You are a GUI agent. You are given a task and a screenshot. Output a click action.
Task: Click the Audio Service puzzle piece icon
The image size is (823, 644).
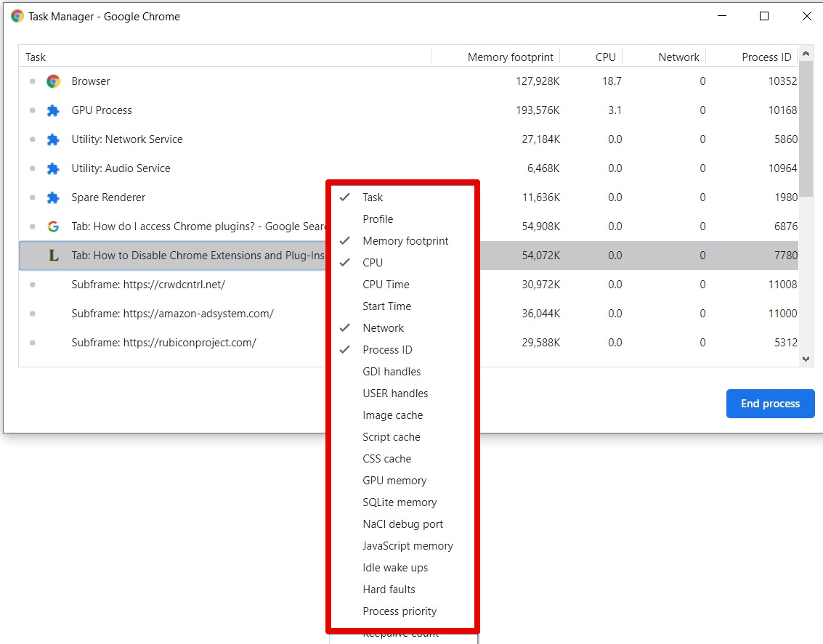(53, 168)
